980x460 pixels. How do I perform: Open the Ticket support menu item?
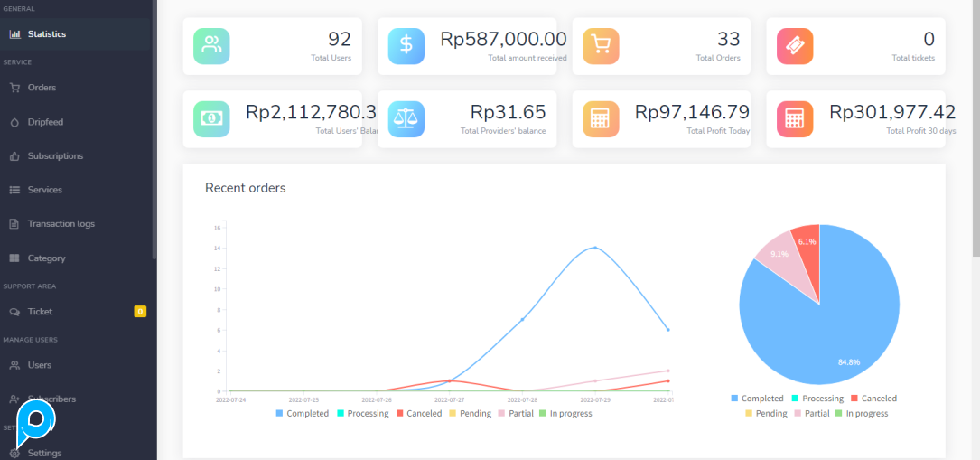(40, 312)
